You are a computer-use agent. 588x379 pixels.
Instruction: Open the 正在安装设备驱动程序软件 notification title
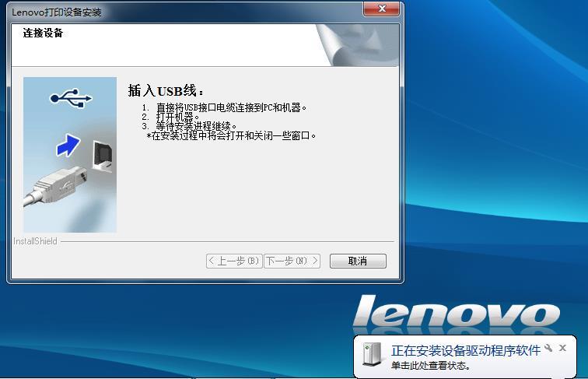[466, 350]
